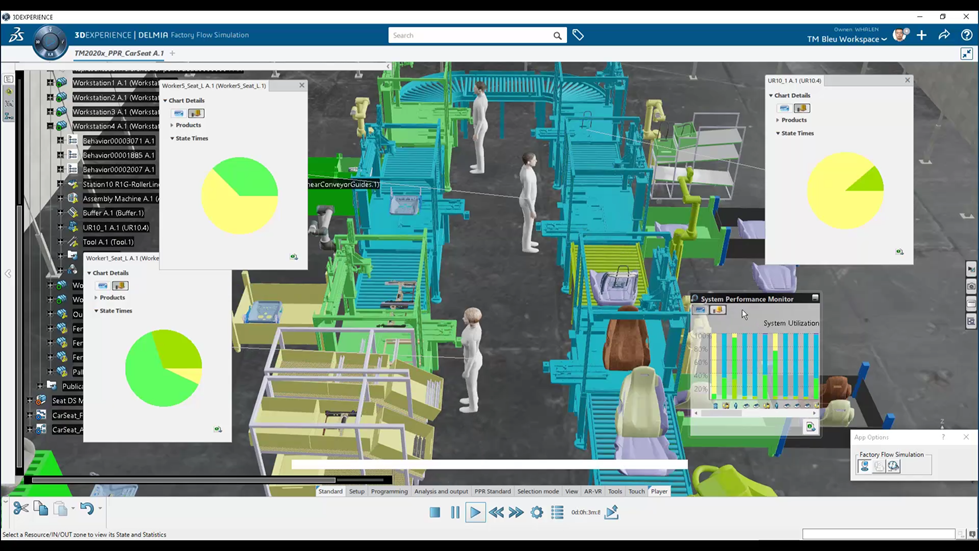
Task: Pause the simulation playback
Action: pos(455,512)
